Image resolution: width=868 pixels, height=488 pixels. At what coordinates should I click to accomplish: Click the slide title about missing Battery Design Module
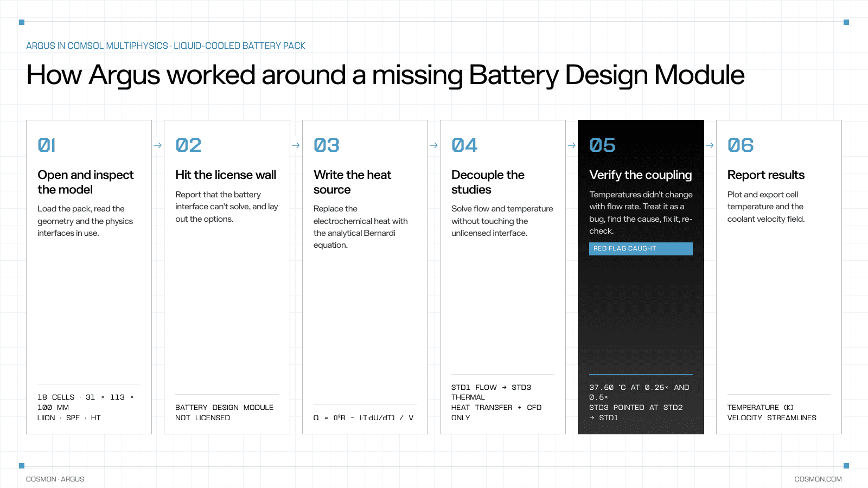coord(385,75)
